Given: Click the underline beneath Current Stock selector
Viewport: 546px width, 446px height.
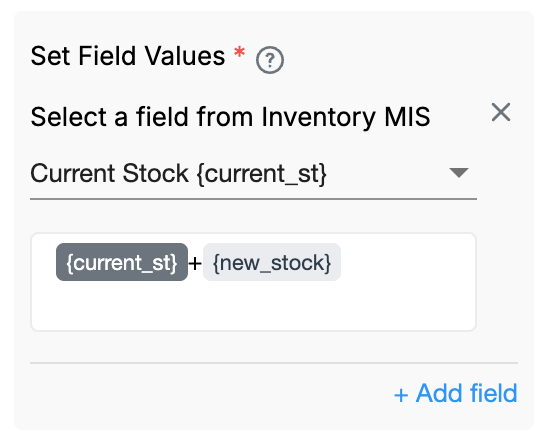Looking at the screenshot, I should click(253, 199).
